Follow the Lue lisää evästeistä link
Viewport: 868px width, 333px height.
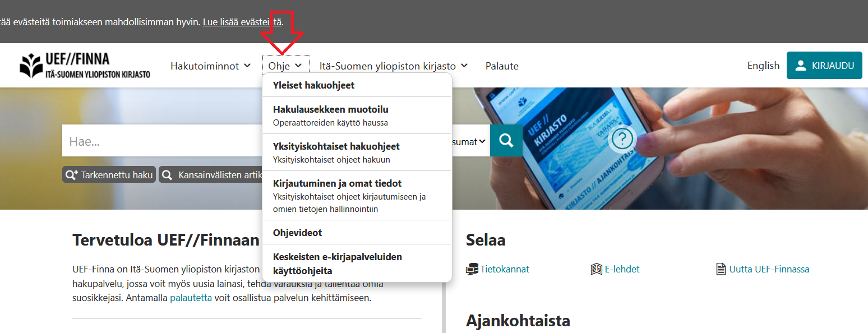(x=242, y=22)
